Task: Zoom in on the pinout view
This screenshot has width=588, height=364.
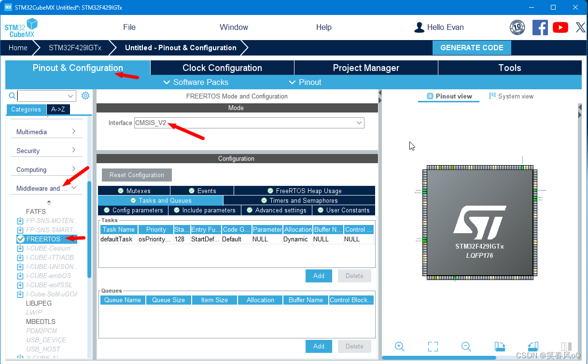Action: point(399,346)
